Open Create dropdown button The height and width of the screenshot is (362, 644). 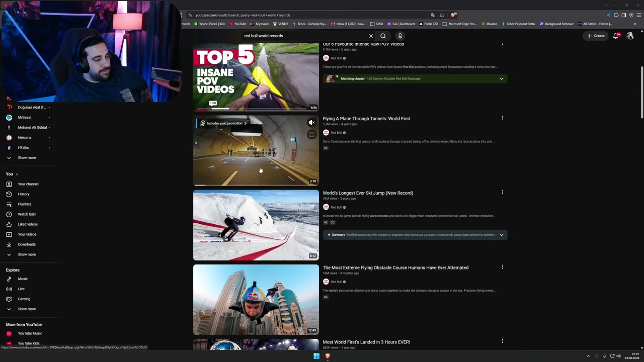pos(596,36)
